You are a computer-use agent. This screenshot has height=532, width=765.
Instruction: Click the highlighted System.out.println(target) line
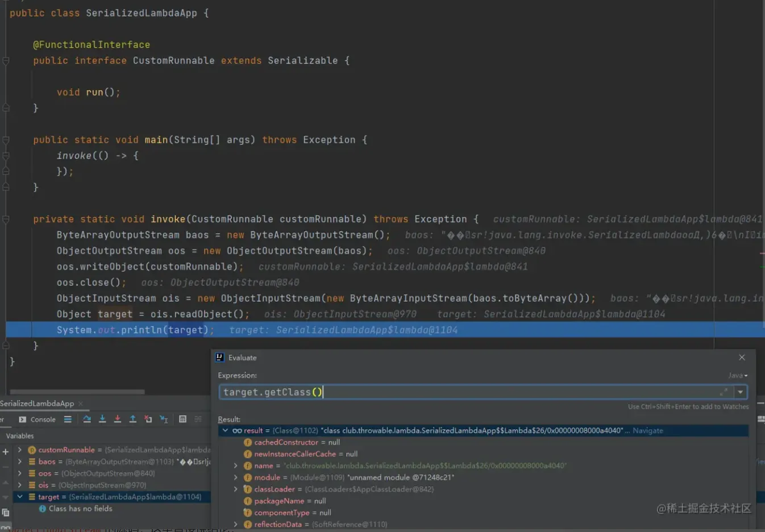pyautogui.click(x=385, y=330)
